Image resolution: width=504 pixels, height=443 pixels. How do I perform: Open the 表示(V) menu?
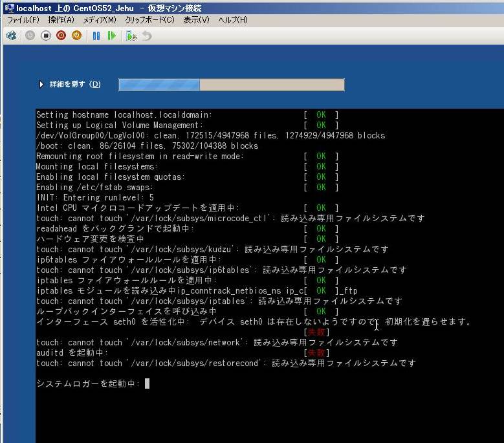click(196, 20)
